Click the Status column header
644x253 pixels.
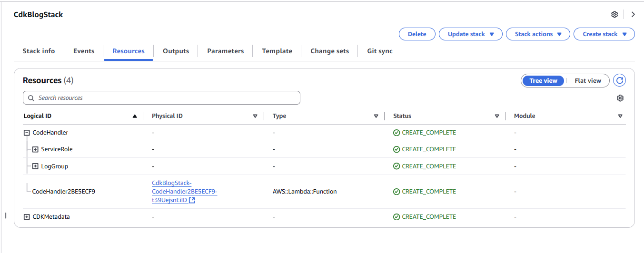point(402,116)
